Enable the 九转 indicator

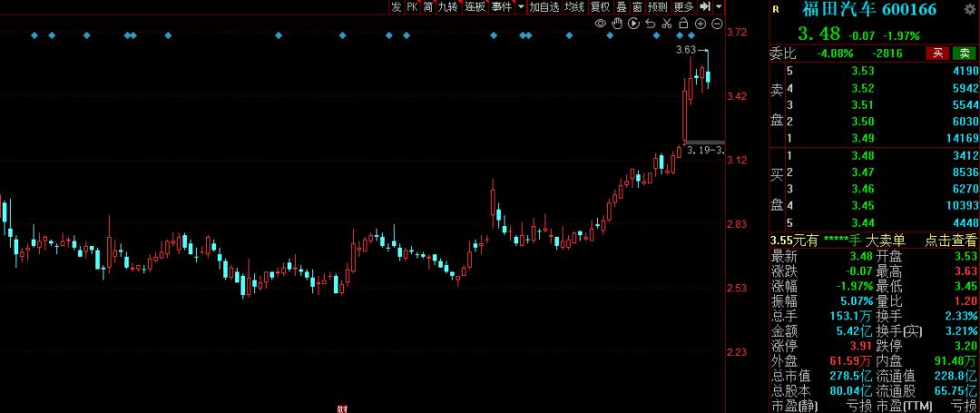[448, 7]
